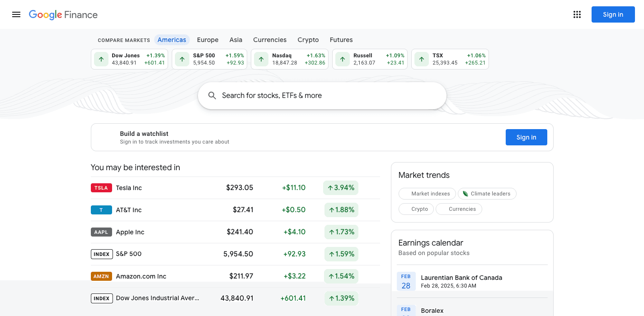The height and width of the screenshot is (316, 644).
Task: Open the Crypto market trends chip
Action: tap(416, 209)
